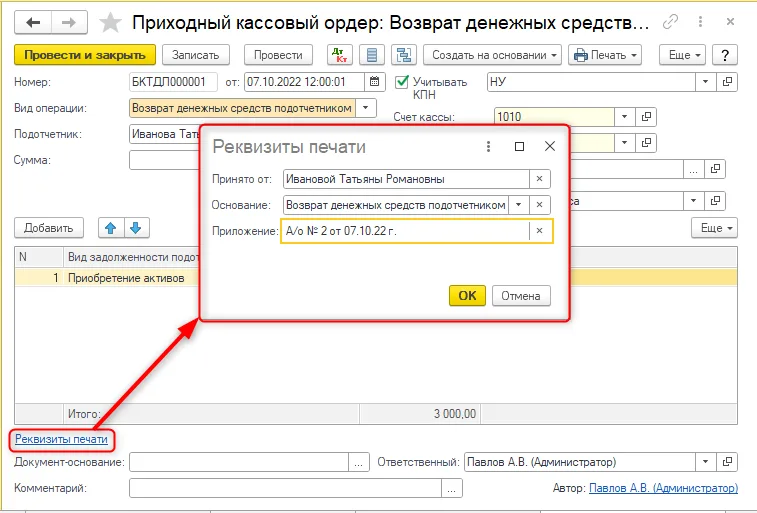757x513 pixels.
Task: Expand Вид операции dropdown list
Action: point(366,108)
